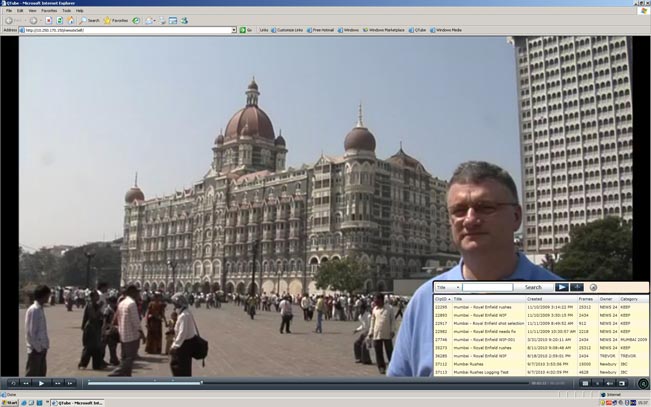Open the Title search field dropdown

tap(447, 287)
